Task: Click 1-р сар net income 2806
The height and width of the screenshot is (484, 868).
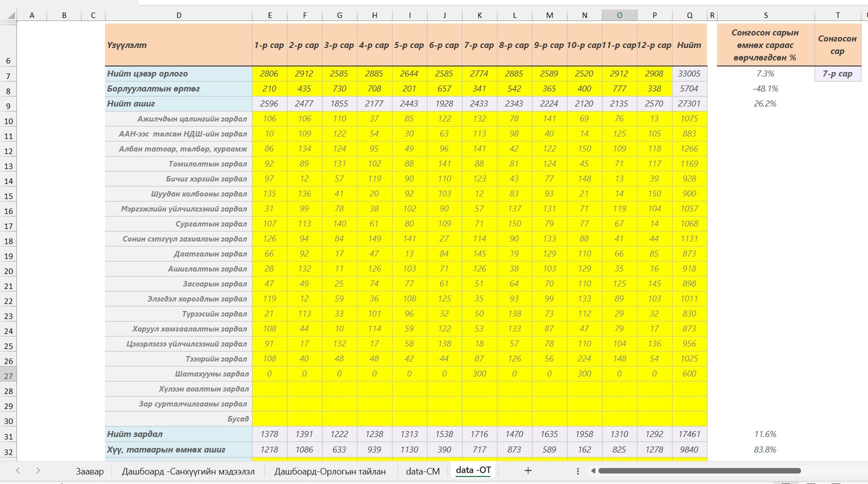Action: [x=269, y=73]
